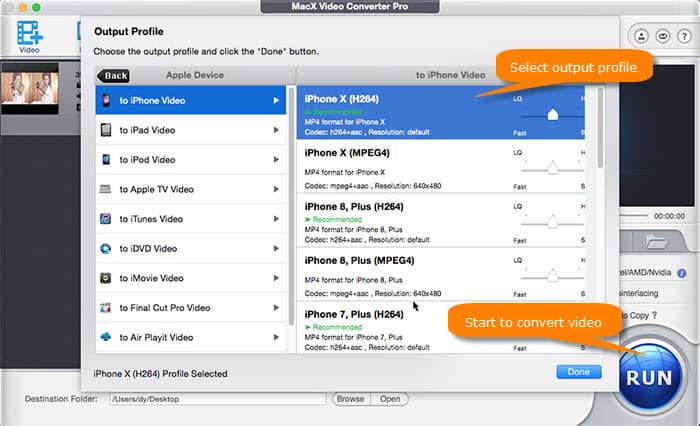This screenshot has width=700, height=426.
Task: Click the Open button beside Browse
Action: (x=390, y=399)
